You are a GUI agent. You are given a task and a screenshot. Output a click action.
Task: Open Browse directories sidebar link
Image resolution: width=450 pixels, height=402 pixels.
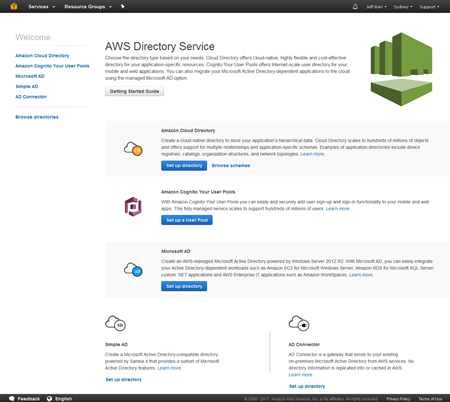[37, 117]
